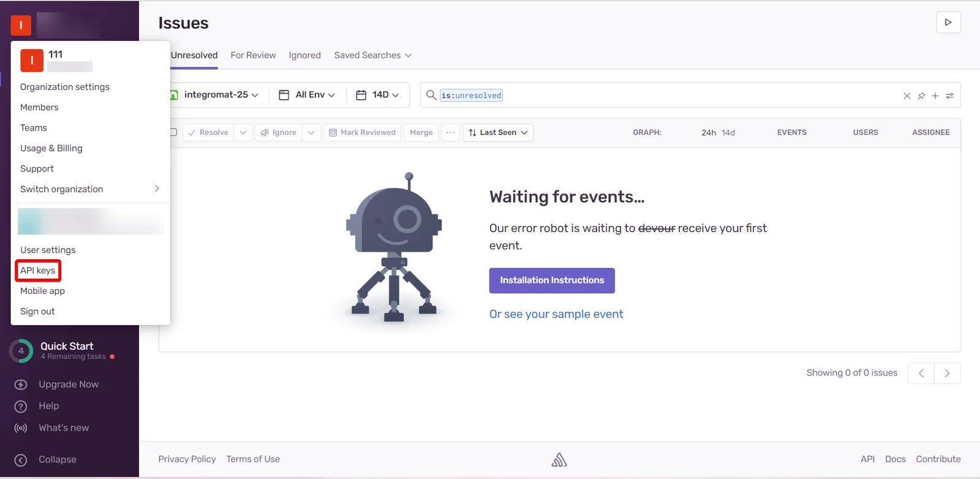980x479 pixels.
Task: Click the Merge button
Action: [421, 132]
